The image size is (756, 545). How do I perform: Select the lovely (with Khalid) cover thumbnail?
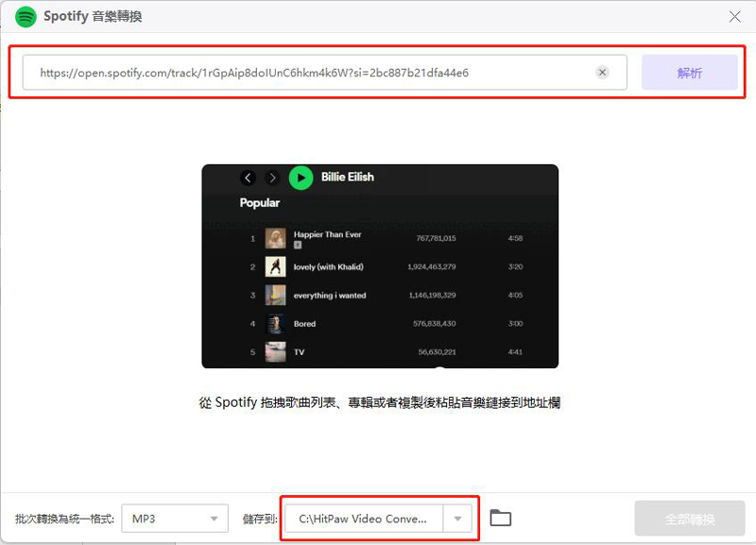[x=275, y=266]
